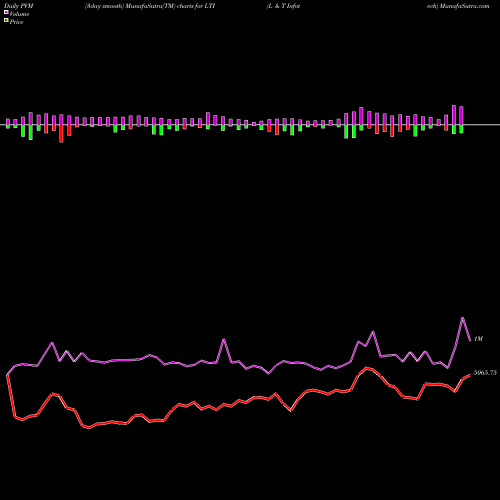Click the 'Price' legend label
Screen dimensions: 500x500
coord(16,22)
